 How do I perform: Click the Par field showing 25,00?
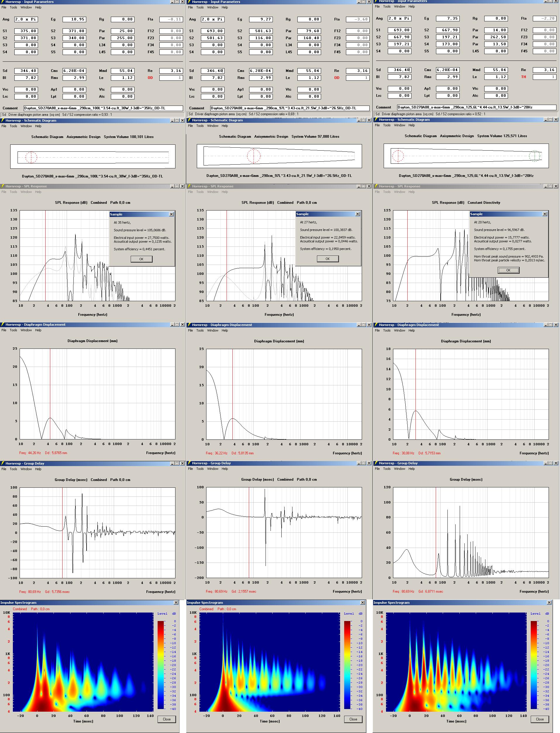point(123,31)
